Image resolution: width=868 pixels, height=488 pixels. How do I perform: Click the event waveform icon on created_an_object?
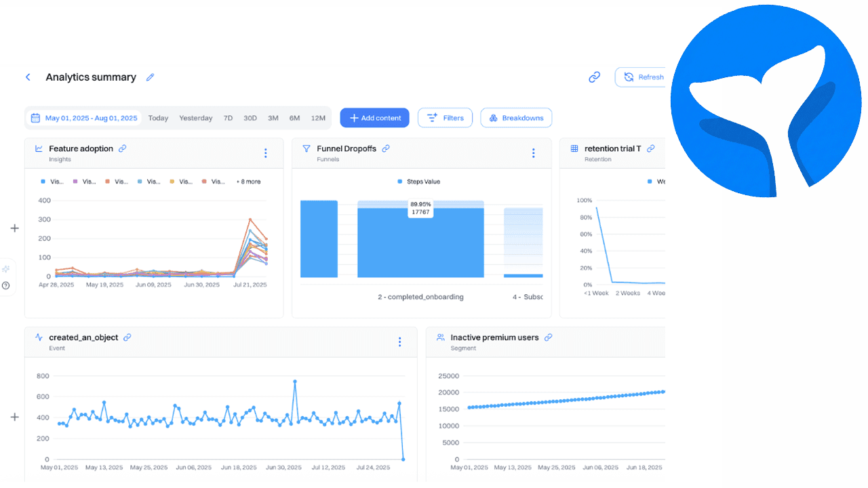(37, 337)
